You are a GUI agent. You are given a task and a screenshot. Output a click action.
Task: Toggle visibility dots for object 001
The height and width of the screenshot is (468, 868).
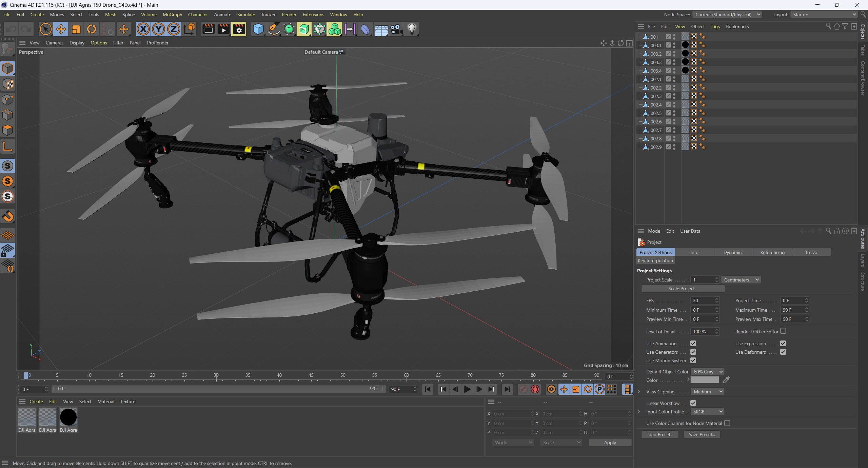coord(674,37)
